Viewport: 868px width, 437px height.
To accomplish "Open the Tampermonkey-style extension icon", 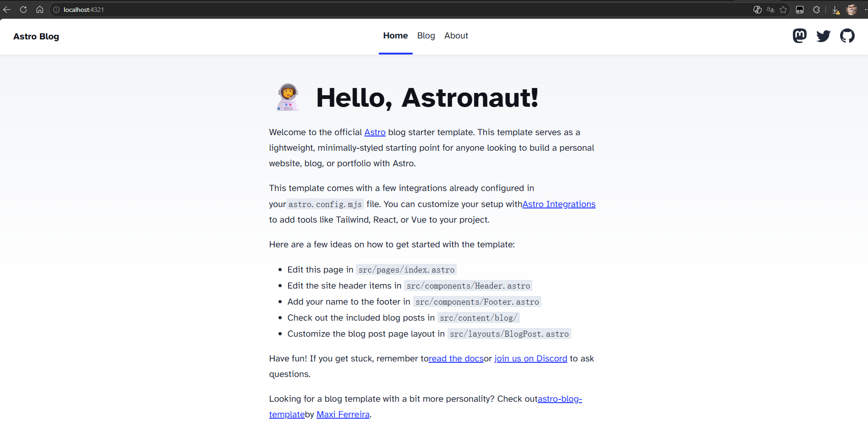I will (x=800, y=10).
